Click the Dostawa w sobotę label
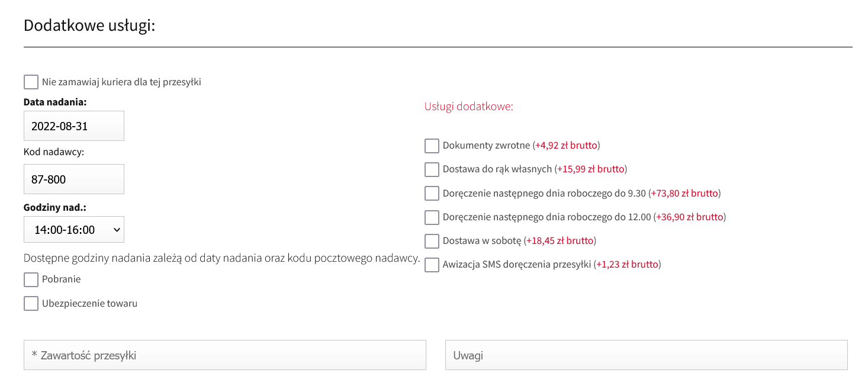 [482, 240]
